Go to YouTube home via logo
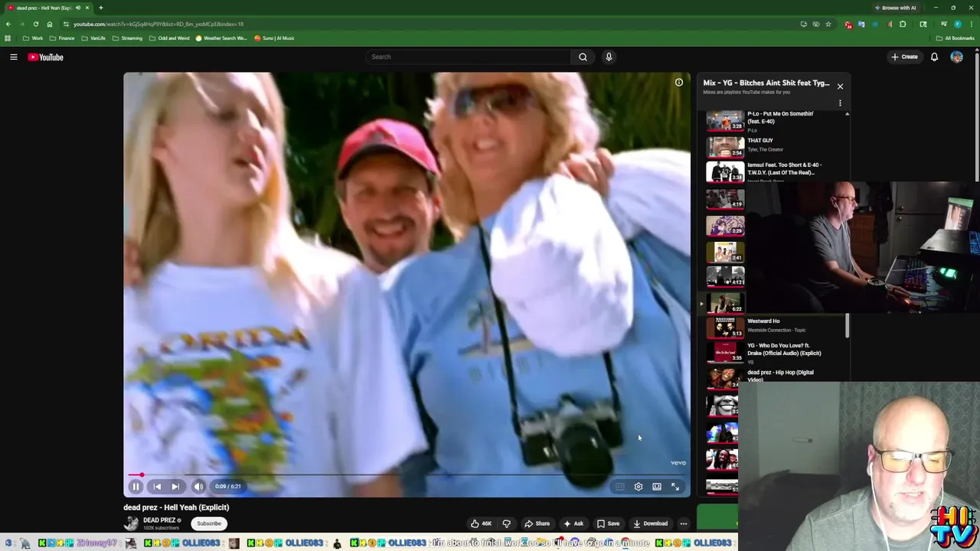This screenshot has height=551, width=980. point(46,57)
